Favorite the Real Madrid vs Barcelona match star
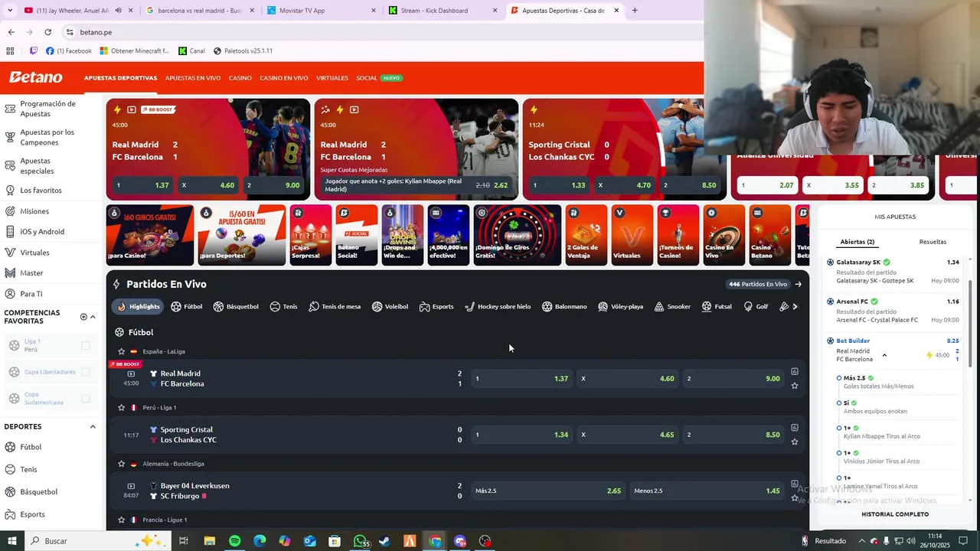This screenshot has width=980, height=551. (795, 386)
